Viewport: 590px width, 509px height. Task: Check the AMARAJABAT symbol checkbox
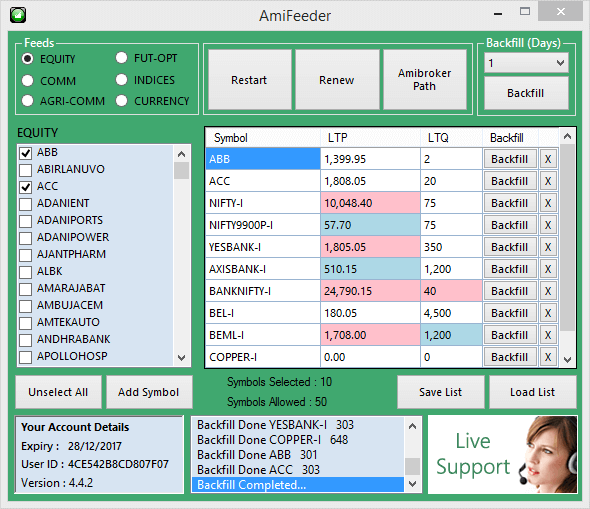click(25, 289)
